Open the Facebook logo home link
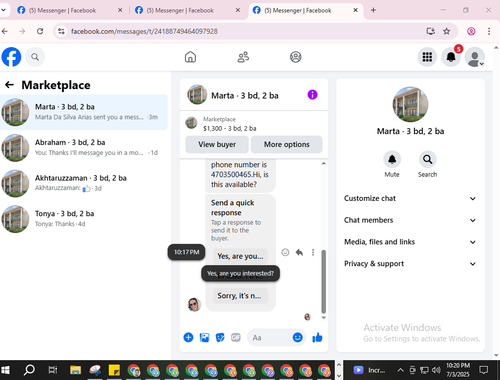 (x=11, y=57)
